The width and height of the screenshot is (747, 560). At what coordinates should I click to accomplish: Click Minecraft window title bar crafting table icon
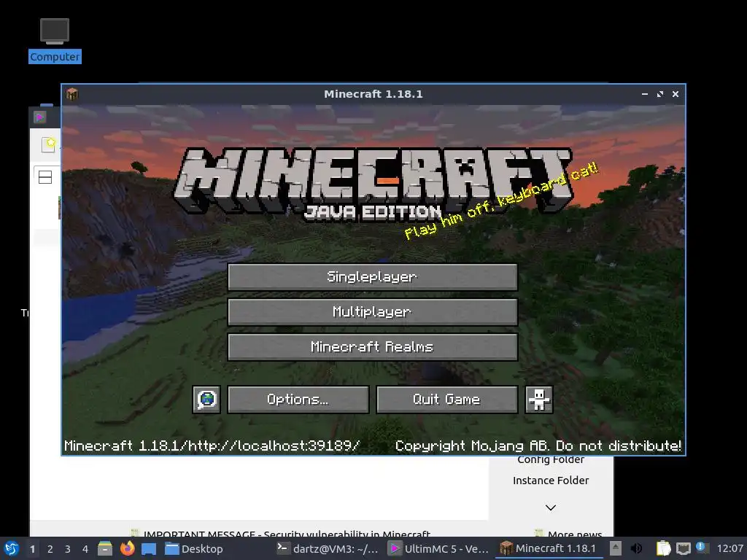pyautogui.click(x=72, y=94)
